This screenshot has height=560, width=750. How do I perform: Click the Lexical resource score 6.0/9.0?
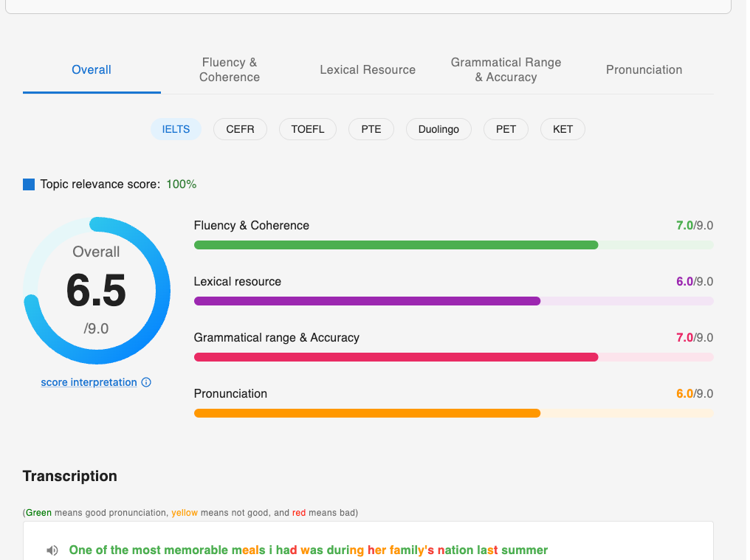click(x=695, y=281)
